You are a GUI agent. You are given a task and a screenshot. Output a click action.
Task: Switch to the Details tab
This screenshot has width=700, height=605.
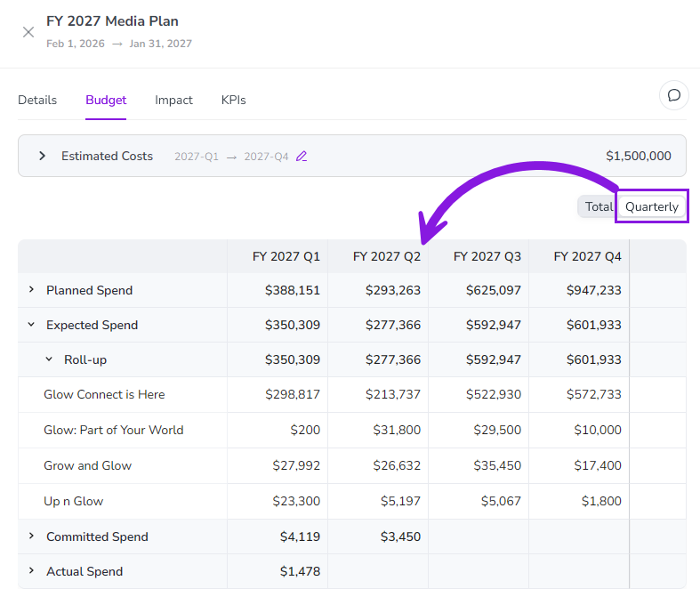(37, 100)
